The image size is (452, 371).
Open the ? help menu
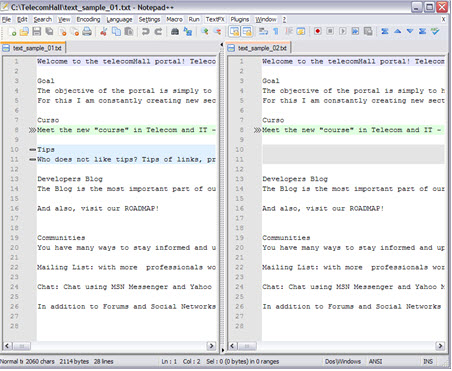point(284,20)
